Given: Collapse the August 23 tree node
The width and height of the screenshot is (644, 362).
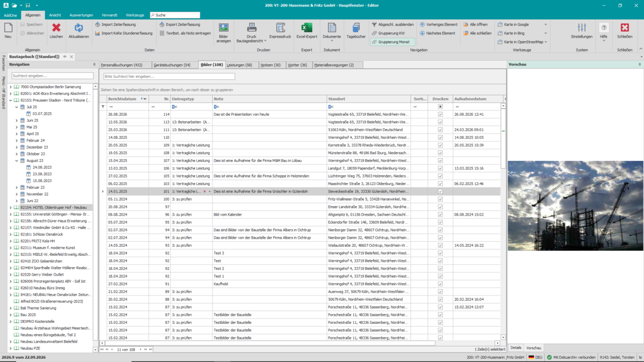Looking at the screenshot, I should click(17, 160).
